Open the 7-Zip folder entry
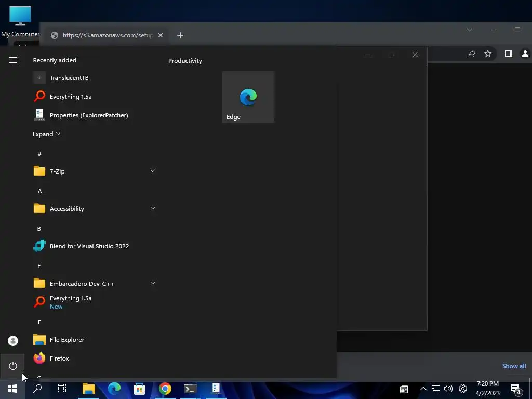Image resolution: width=532 pixels, height=399 pixels. coord(95,171)
